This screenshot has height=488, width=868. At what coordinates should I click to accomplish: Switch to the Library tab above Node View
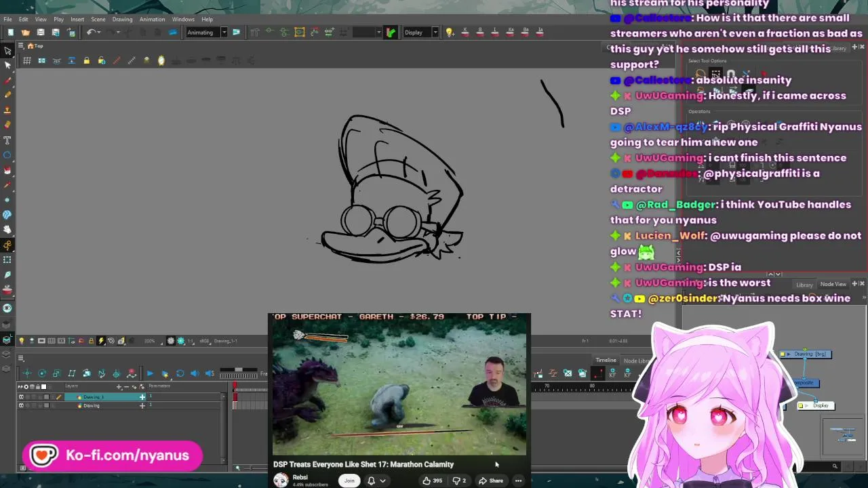(x=804, y=285)
